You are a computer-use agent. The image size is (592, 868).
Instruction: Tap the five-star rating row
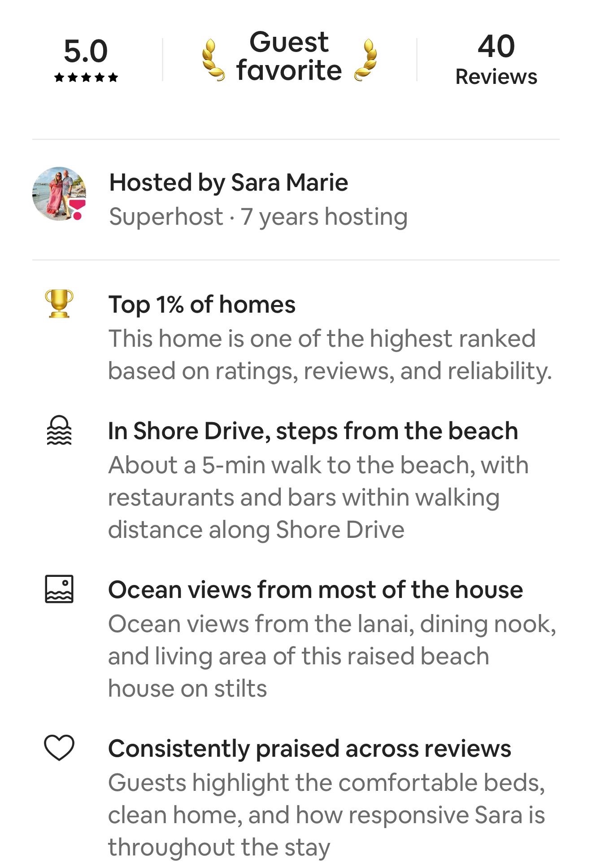86,78
